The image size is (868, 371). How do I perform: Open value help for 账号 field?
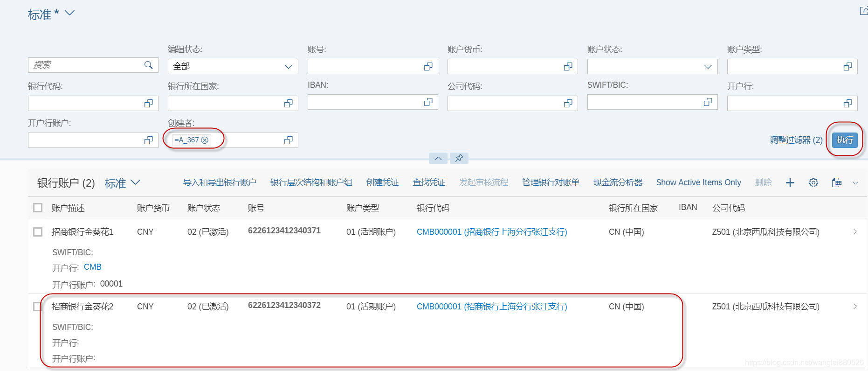coord(428,67)
